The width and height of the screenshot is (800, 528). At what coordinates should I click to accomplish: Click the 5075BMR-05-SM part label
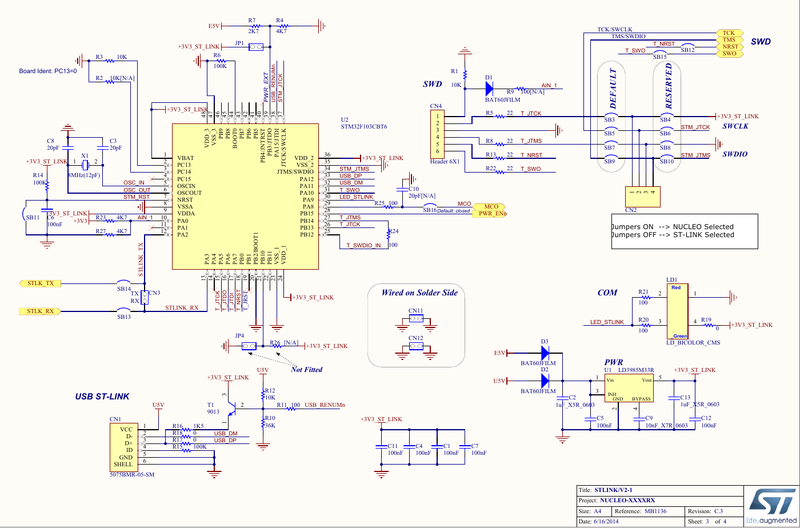pyautogui.click(x=132, y=475)
